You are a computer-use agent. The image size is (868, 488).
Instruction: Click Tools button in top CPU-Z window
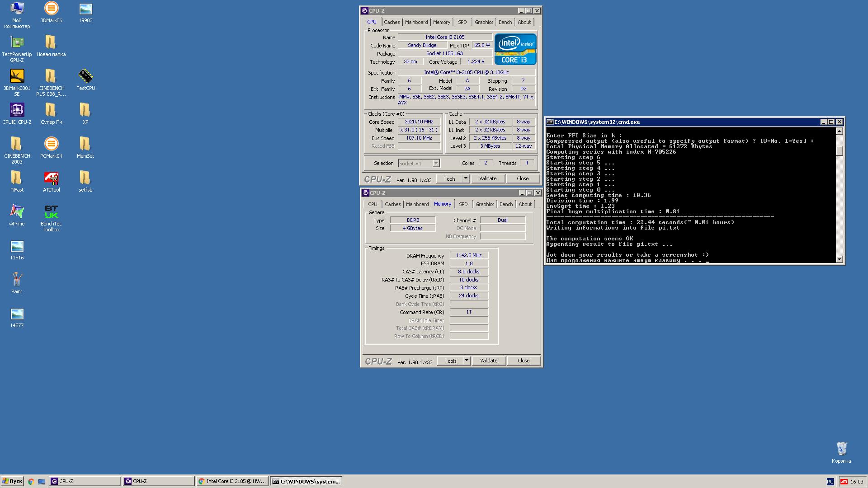tap(449, 178)
